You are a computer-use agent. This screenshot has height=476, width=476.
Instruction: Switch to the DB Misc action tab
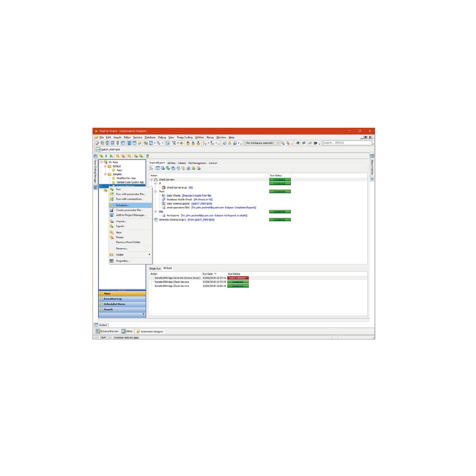point(172,163)
